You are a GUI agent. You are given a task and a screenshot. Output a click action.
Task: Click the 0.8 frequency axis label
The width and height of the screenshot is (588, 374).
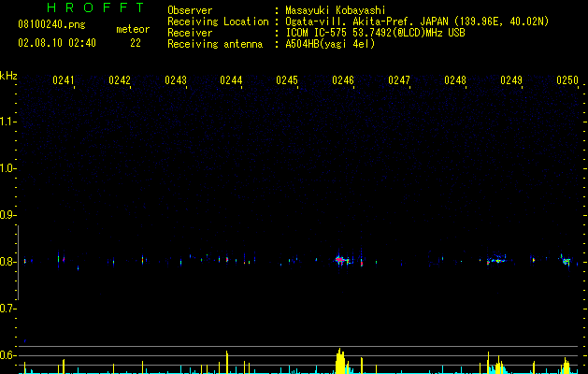point(7,262)
